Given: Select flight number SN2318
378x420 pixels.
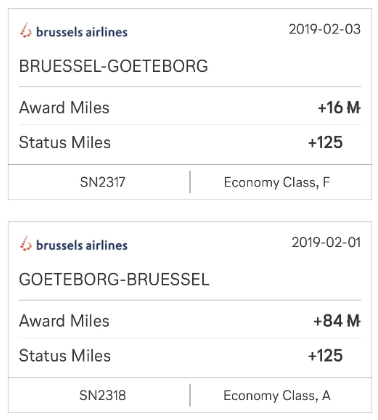Looking at the screenshot, I should [102, 395].
